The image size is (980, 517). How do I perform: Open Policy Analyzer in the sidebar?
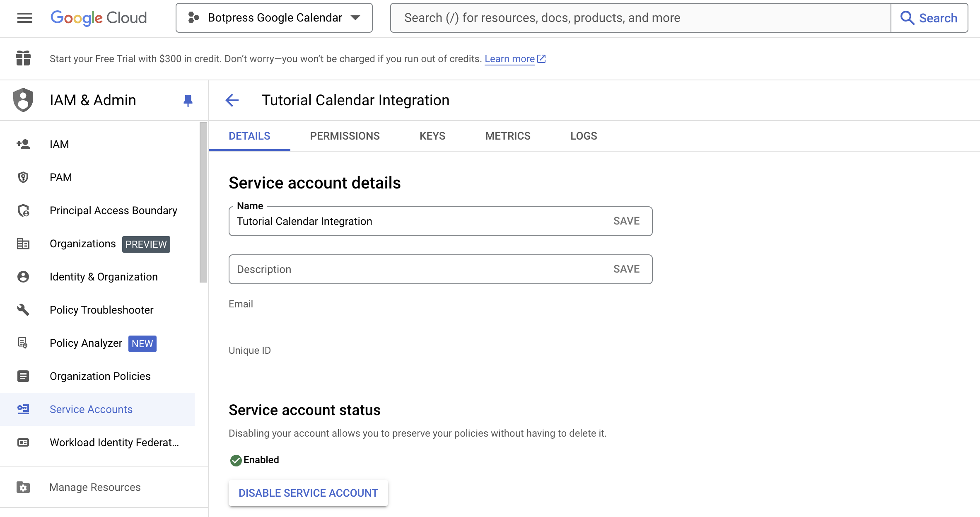tap(86, 343)
